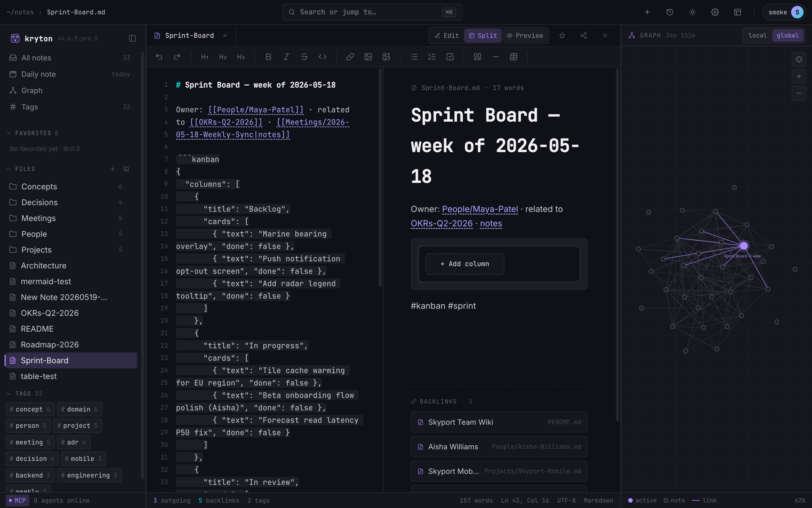Follow the OKRs-Q2-2026 preview link

[x=442, y=224]
